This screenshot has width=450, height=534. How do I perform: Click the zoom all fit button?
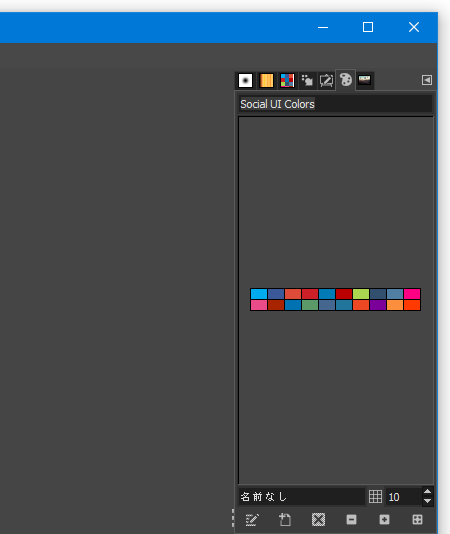pos(417,520)
